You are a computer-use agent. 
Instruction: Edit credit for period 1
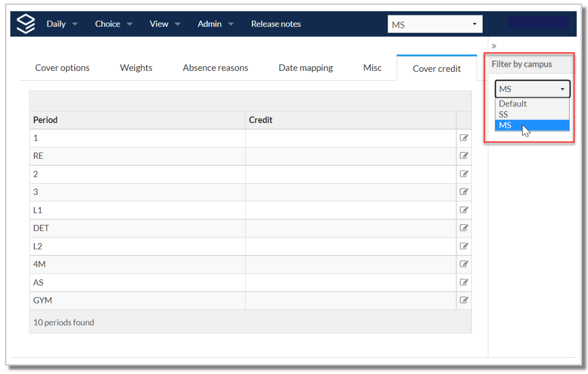(464, 138)
